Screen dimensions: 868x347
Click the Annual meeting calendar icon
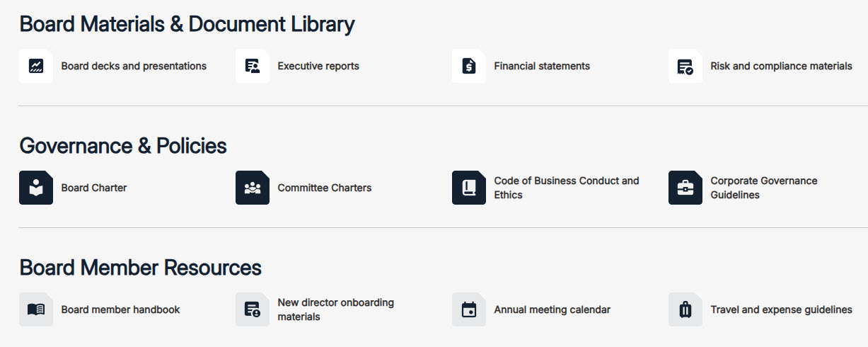coord(469,309)
